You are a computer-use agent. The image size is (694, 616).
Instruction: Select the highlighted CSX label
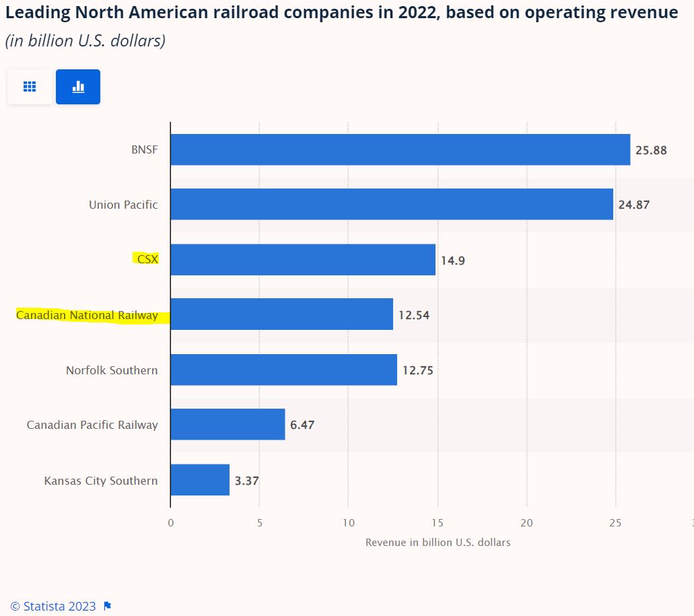(147, 259)
